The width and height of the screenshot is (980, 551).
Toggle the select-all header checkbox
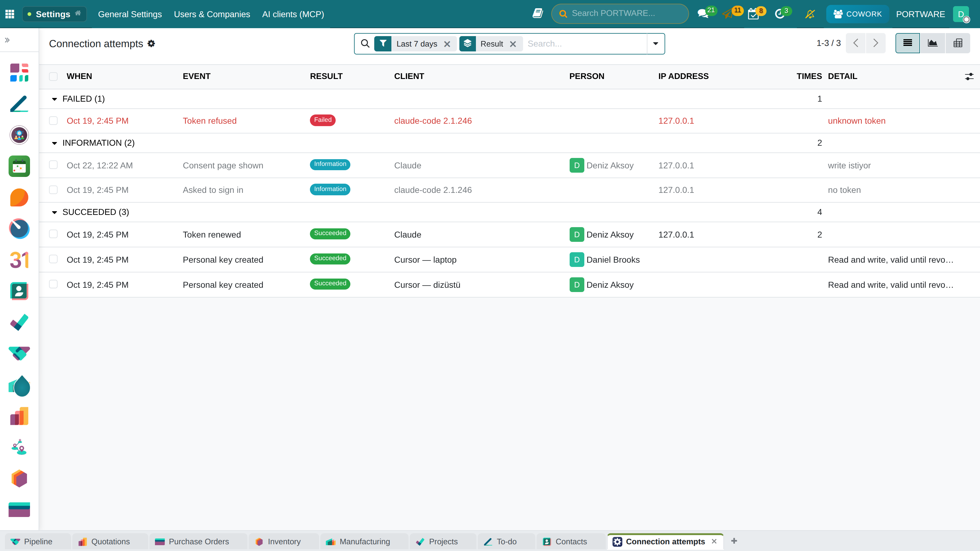[53, 77]
